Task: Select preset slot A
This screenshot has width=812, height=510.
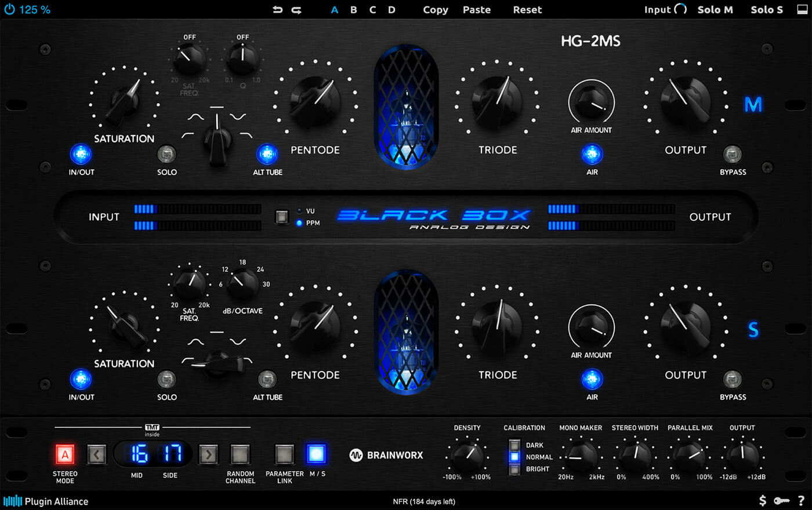Action: pyautogui.click(x=335, y=10)
